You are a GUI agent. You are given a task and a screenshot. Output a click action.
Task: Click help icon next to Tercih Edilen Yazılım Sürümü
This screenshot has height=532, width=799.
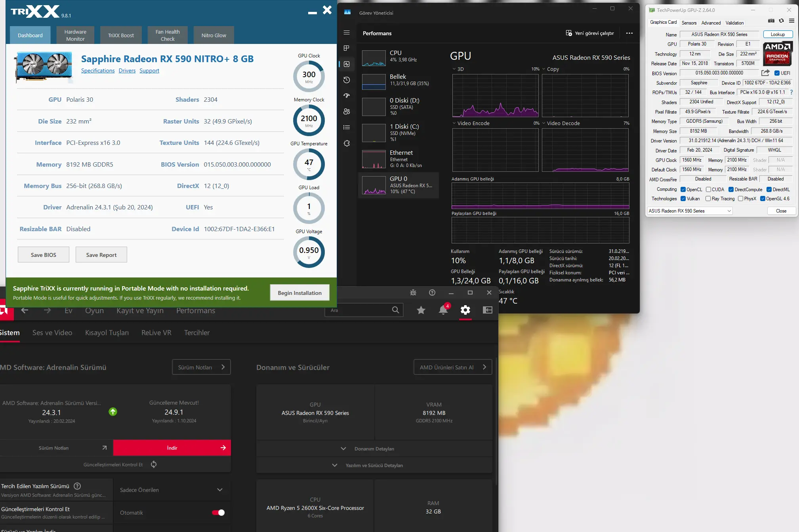pyautogui.click(x=78, y=486)
